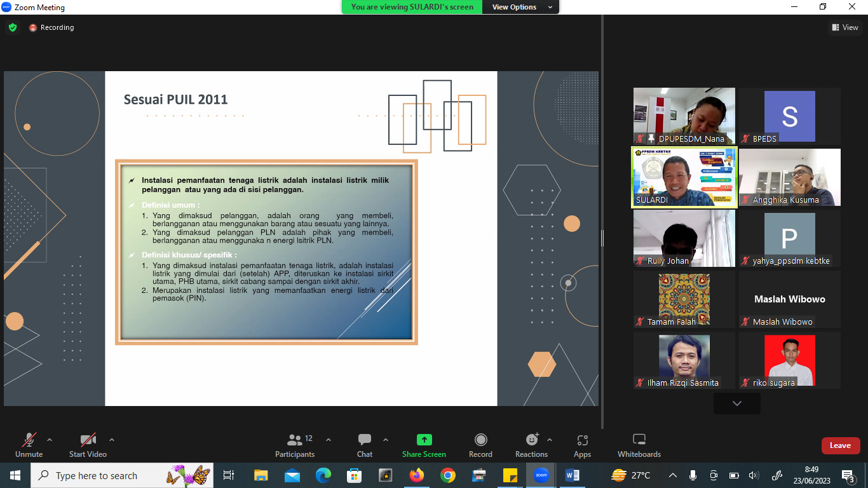
Task: Click 'You are viewing SULARDI's screen' banner
Action: point(412,7)
